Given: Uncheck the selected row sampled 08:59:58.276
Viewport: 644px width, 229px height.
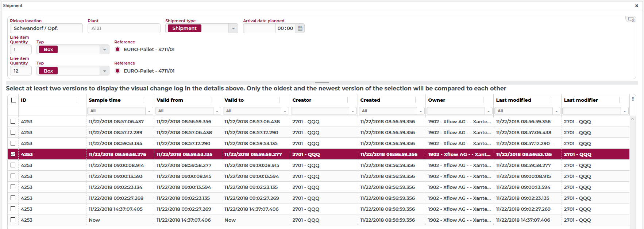Looking at the screenshot, I should [13, 154].
